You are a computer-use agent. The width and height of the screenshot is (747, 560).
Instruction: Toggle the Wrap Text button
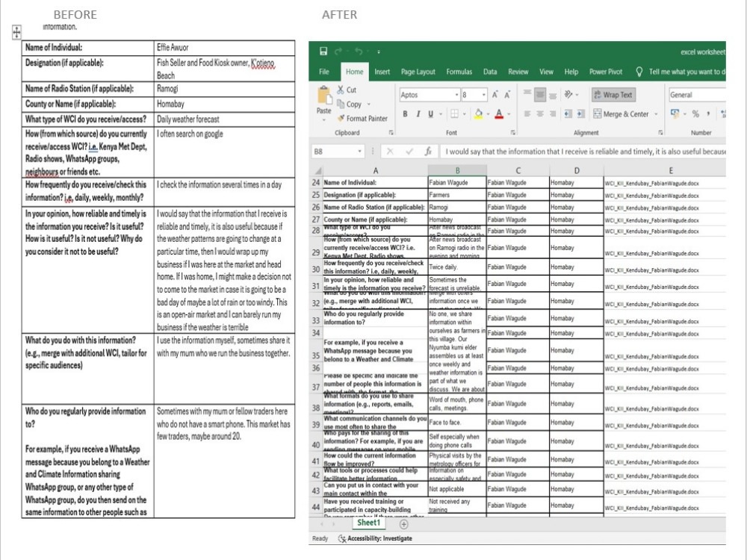point(613,95)
